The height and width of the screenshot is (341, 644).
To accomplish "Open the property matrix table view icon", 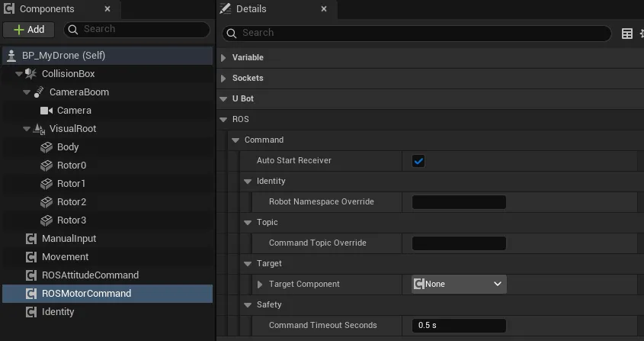I will [626, 34].
